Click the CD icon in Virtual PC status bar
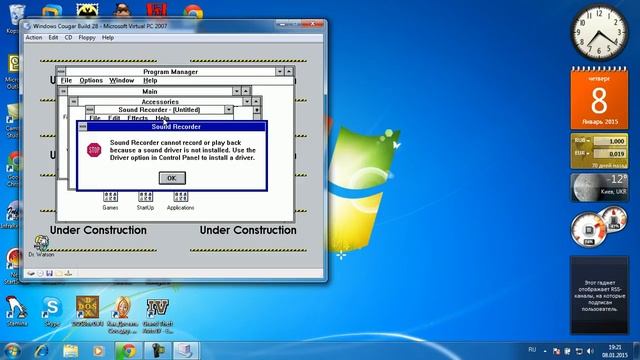 40,273
